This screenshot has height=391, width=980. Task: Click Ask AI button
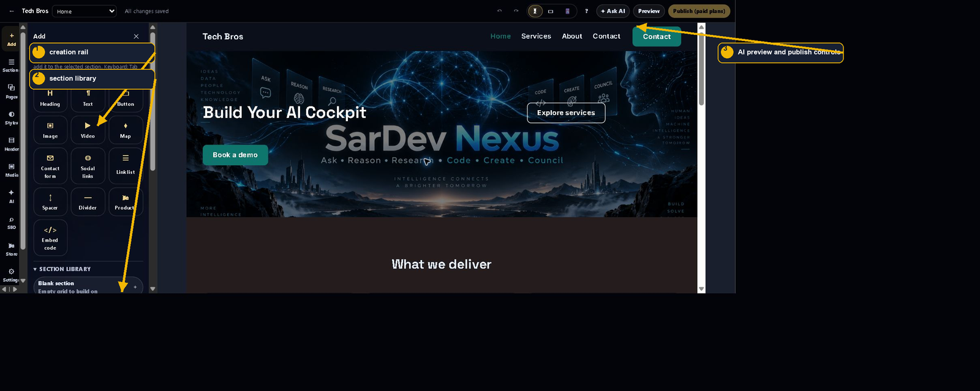[x=613, y=11]
